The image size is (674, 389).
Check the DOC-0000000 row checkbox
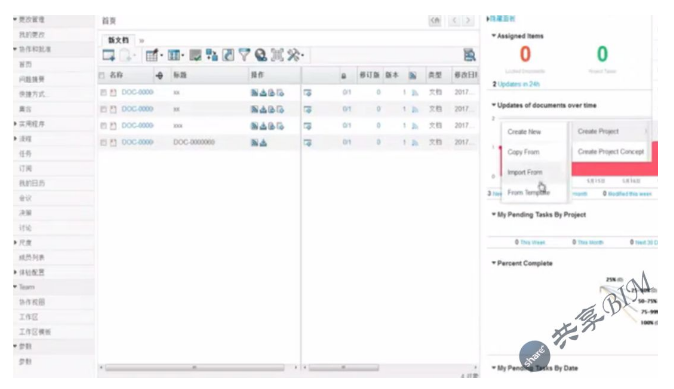coord(103,142)
